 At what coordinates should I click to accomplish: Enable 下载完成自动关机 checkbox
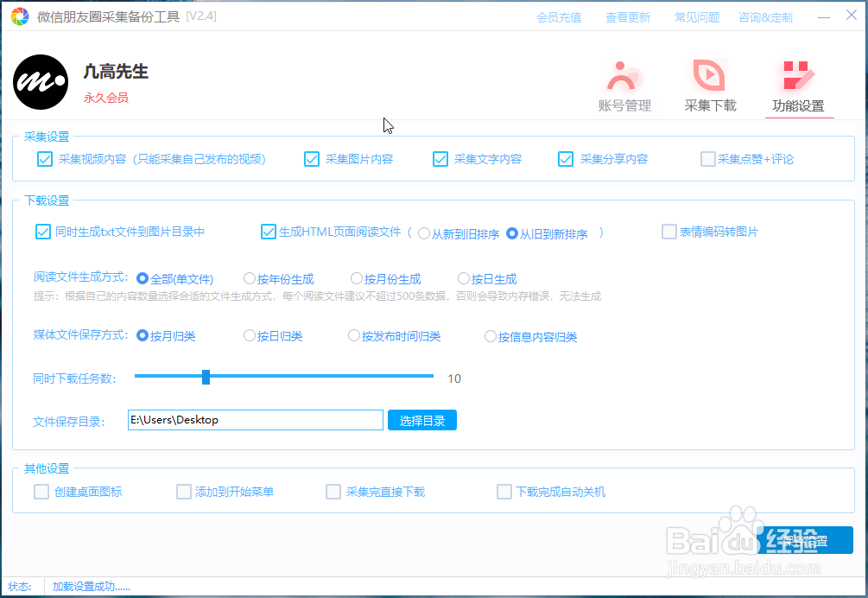[504, 492]
